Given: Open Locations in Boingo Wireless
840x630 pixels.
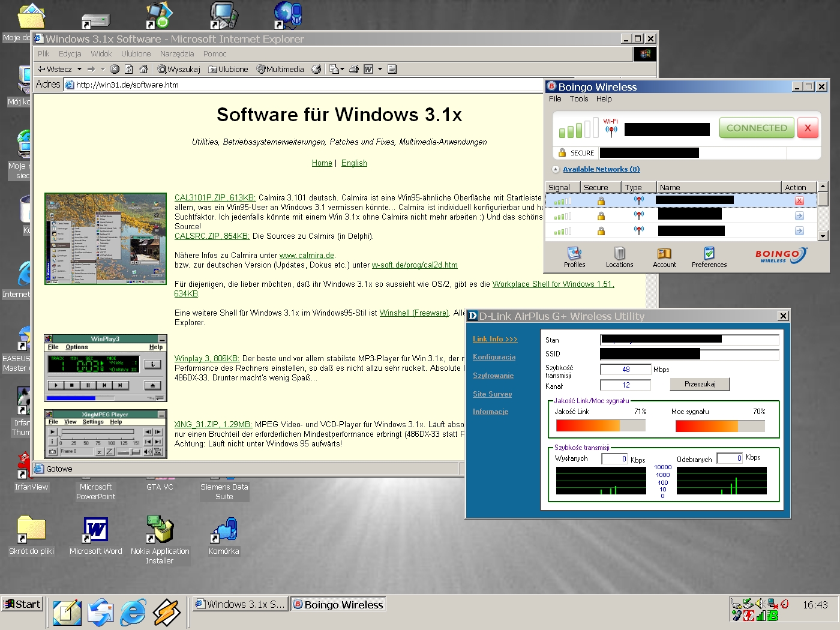Looking at the screenshot, I should pyautogui.click(x=619, y=257).
